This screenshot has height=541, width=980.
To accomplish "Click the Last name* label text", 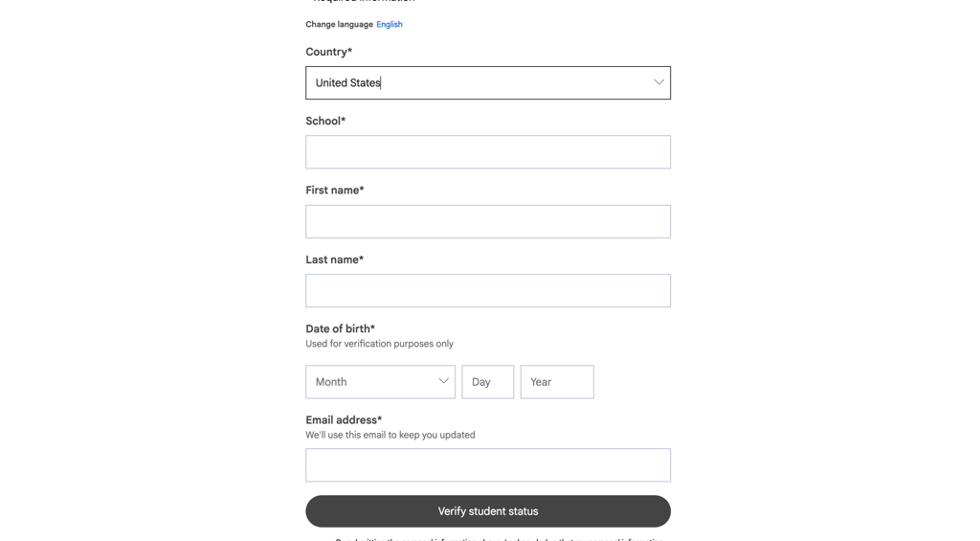I will point(334,259).
